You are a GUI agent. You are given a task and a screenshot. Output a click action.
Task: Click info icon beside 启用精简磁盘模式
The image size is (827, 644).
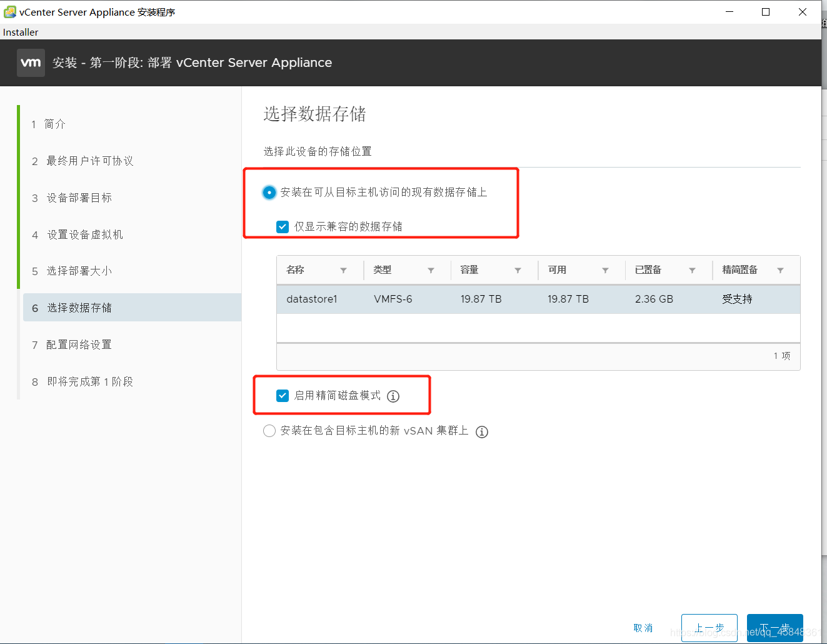(393, 396)
